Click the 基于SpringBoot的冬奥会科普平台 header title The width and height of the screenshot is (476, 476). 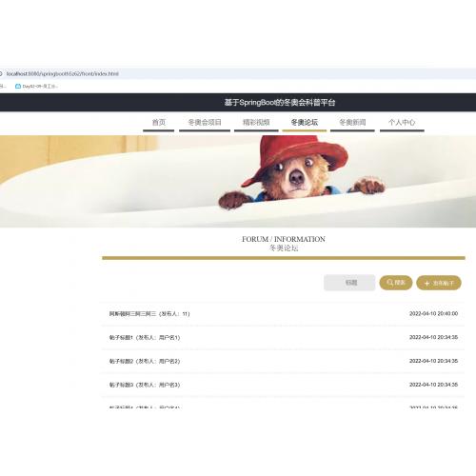coord(280,103)
